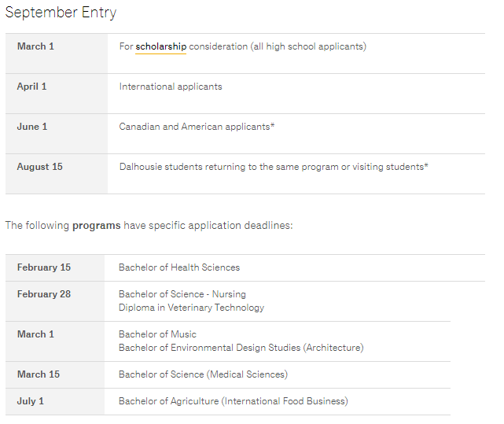The height and width of the screenshot is (424, 504).
Task: Click Bachelor of Music
Action: click(157, 334)
